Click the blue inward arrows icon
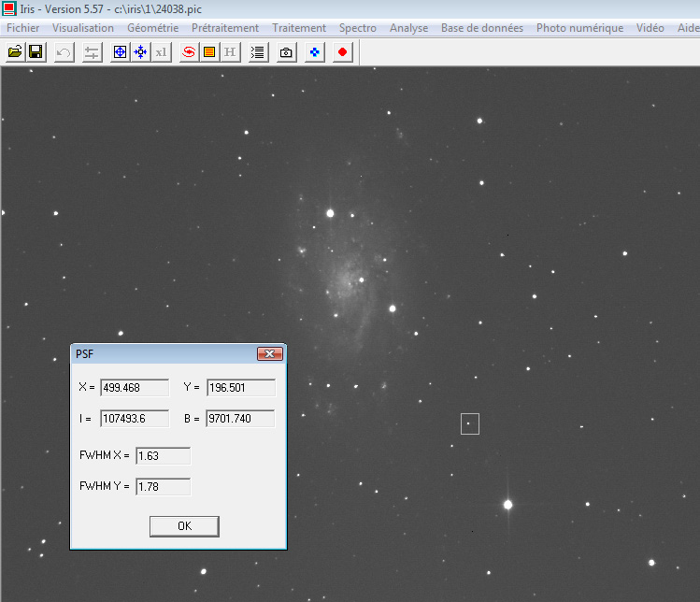 coord(140,52)
